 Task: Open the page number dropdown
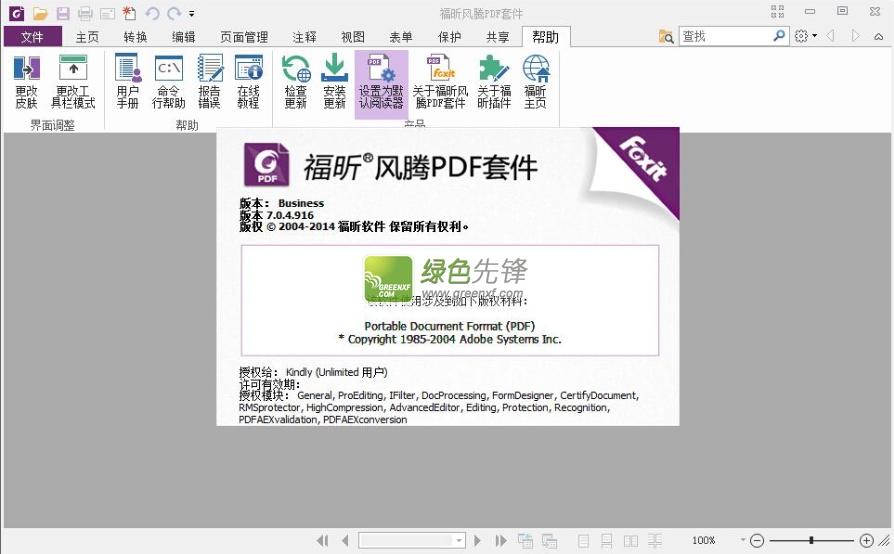(459, 540)
